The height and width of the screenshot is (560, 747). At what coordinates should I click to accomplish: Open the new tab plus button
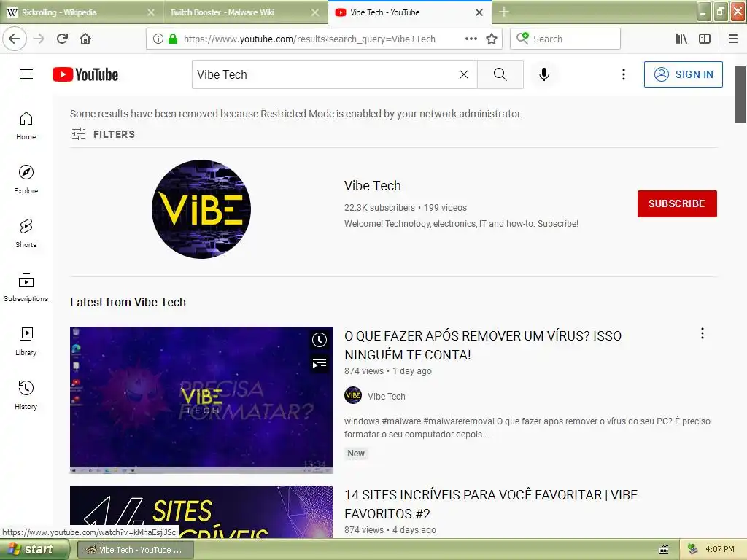click(x=504, y=12)
